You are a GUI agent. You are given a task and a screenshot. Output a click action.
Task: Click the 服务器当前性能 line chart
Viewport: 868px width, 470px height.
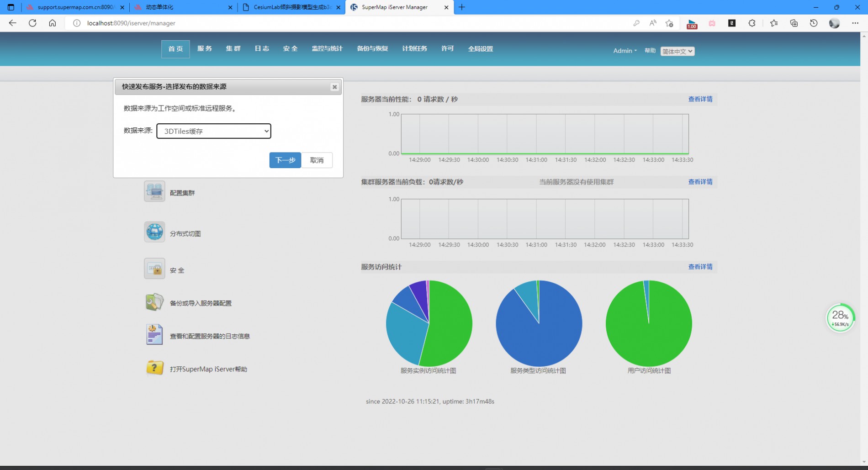(x=545, y=134)
